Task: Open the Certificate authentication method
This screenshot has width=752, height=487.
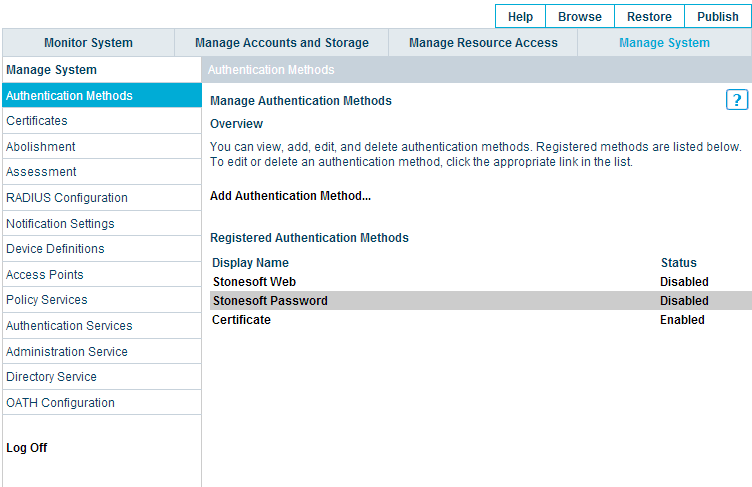Action: coord(241,320)
